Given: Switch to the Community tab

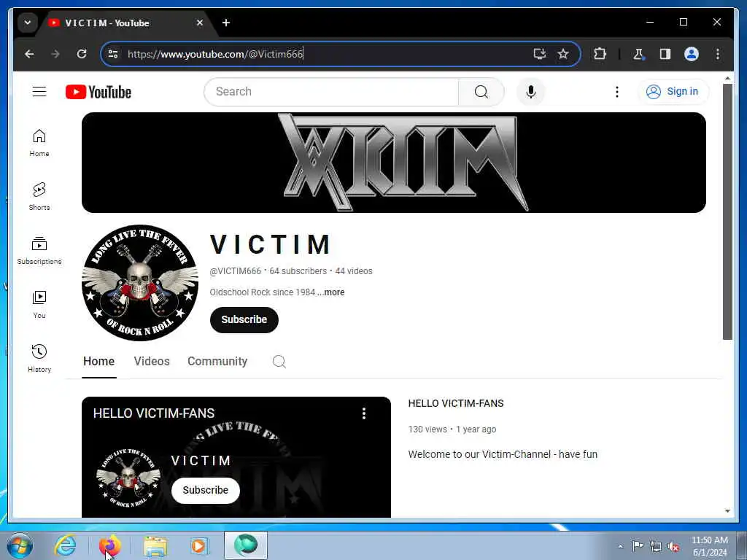Looking at the screenshot, I should tap(217, 362).
